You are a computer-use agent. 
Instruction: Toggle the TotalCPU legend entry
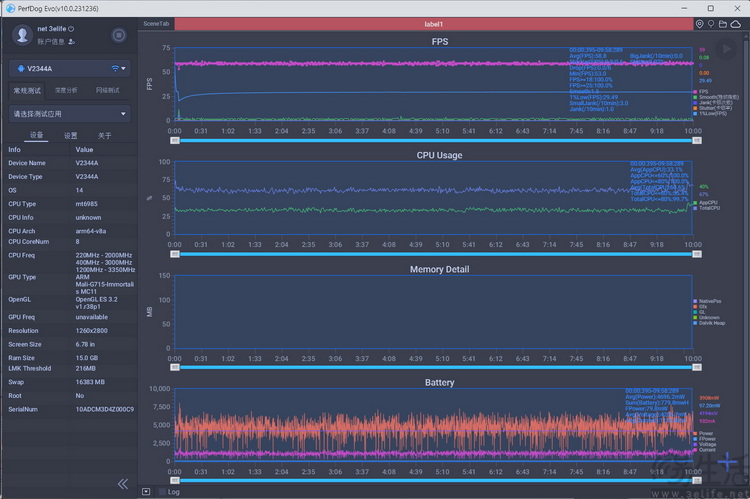pos(706,208)
